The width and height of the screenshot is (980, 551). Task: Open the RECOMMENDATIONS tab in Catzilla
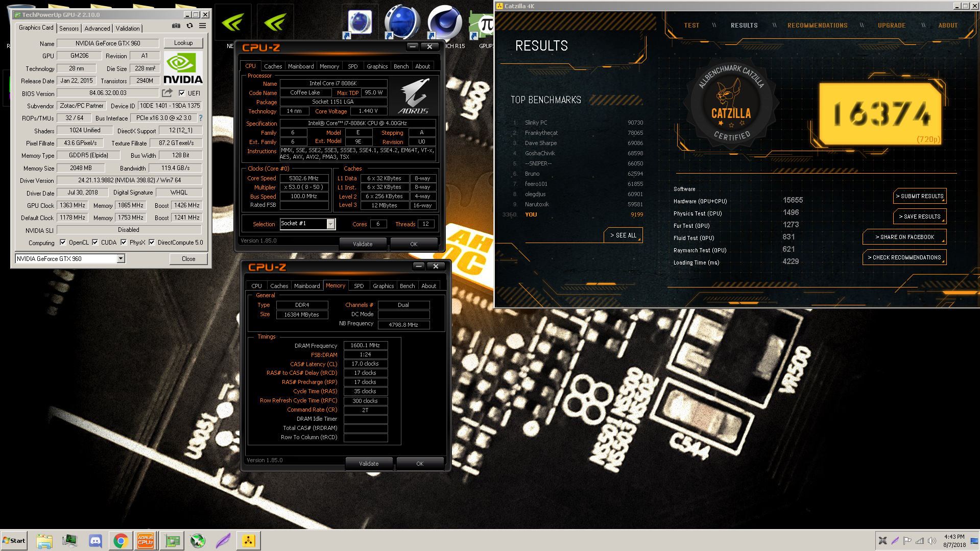817,26
